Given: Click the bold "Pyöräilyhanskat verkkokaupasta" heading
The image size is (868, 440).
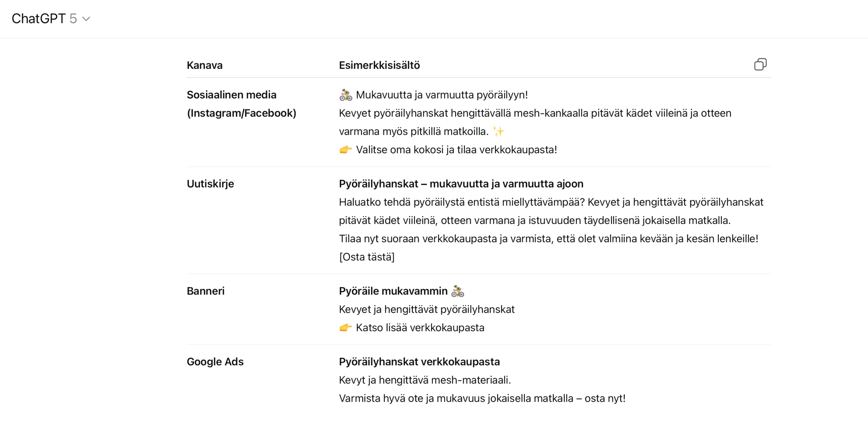Looking at the screenshot, I should pos(419,362).
